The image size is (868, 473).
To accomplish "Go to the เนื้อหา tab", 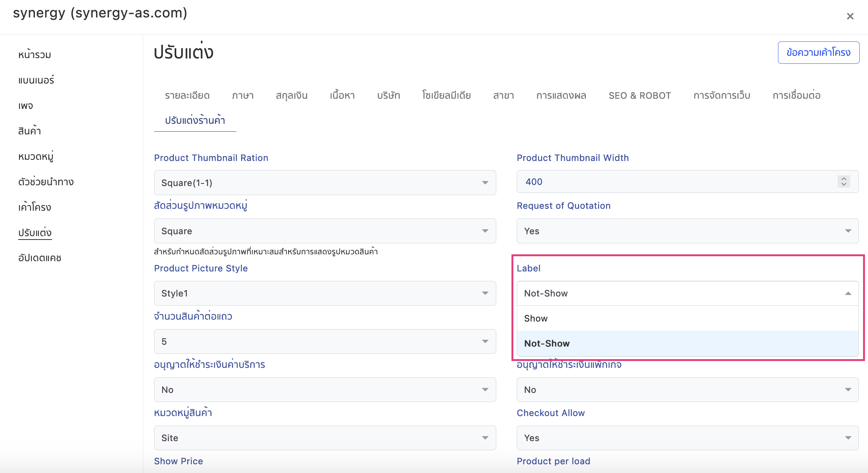I will click(342, 95).
